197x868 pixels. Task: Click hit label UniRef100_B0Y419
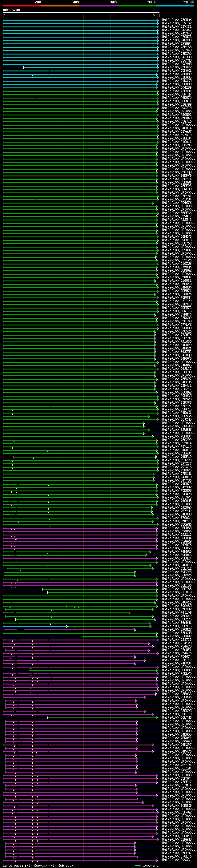click(176, 135)
